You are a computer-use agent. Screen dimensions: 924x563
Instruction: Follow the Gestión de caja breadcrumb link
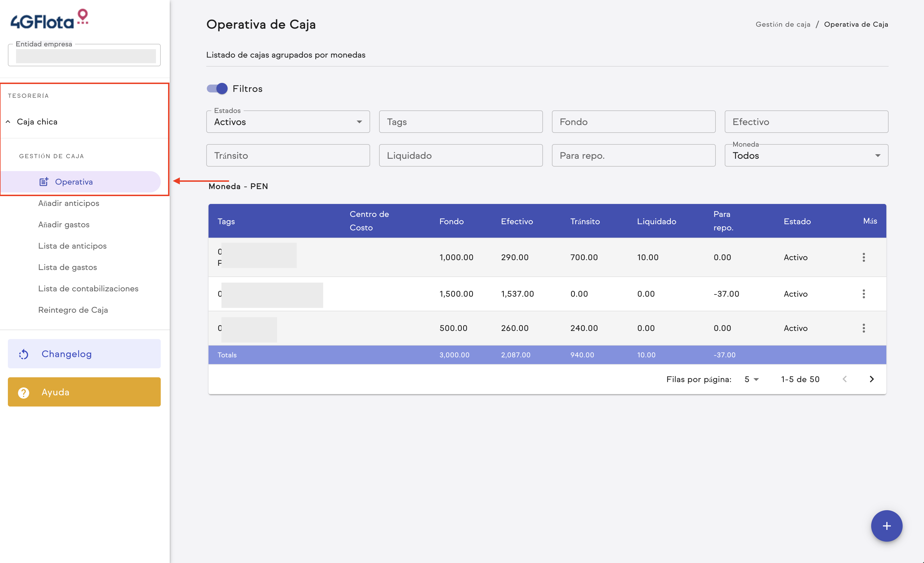click(x=783, y=24)
